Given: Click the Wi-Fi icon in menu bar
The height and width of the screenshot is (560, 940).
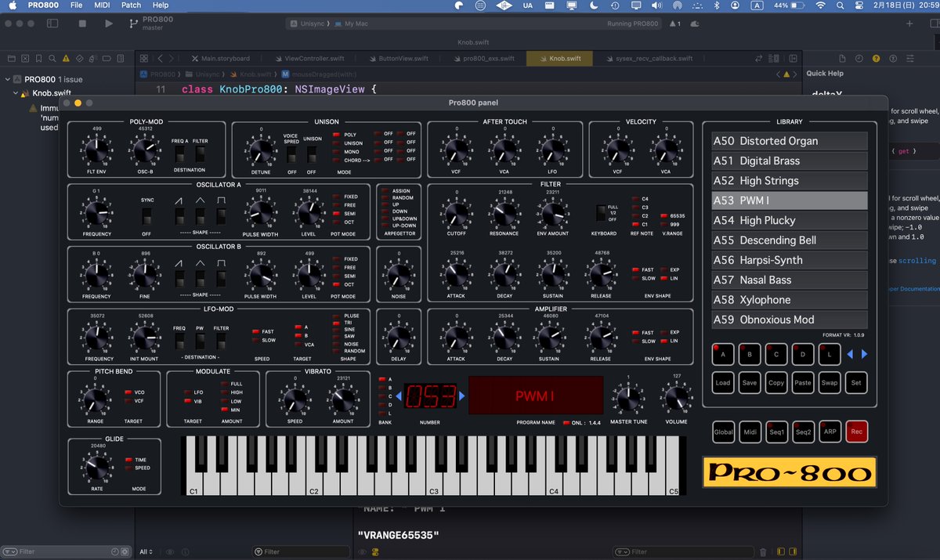Looking at the screenshot, I should (x=820, y=5).
